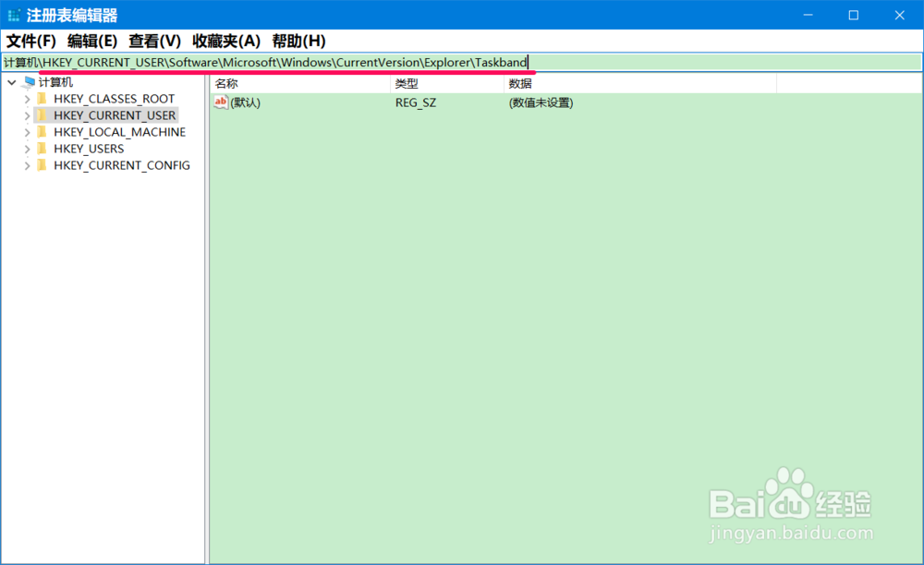The height and width of the screenshot is (565, 924).
Task: Open the 文件(F) menu
Action: tap(30, 41)
